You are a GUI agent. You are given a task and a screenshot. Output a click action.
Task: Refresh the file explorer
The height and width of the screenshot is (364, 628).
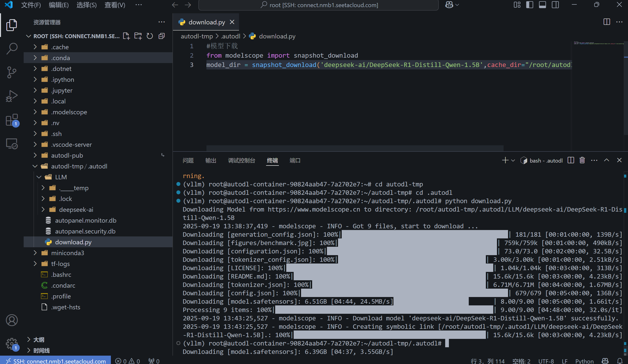pos(150,36)
